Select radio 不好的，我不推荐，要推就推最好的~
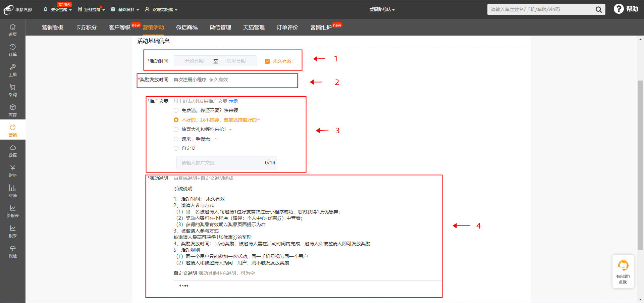 176,120
